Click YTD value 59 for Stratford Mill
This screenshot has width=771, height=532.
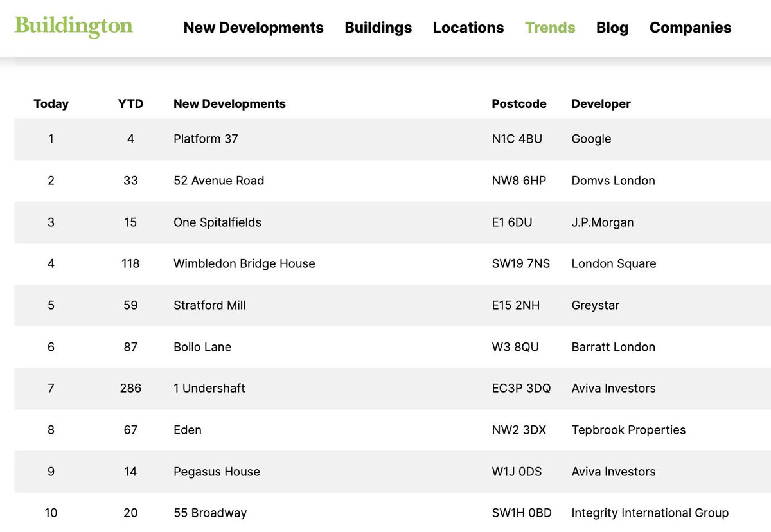coord(130,305)
